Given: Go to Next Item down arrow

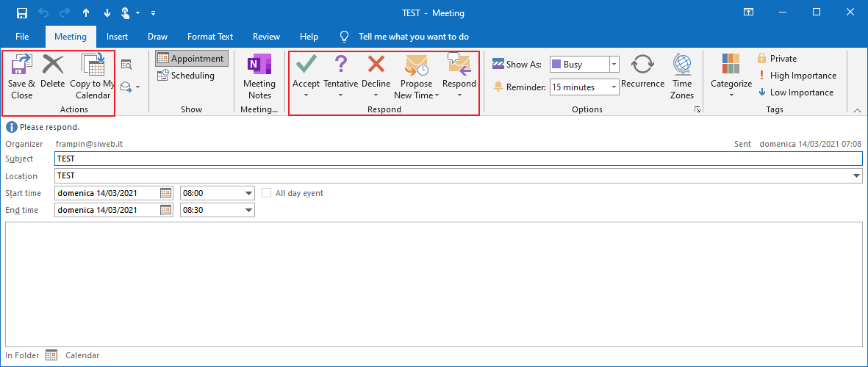Looking at the screenshot, I should coord(107,12).
